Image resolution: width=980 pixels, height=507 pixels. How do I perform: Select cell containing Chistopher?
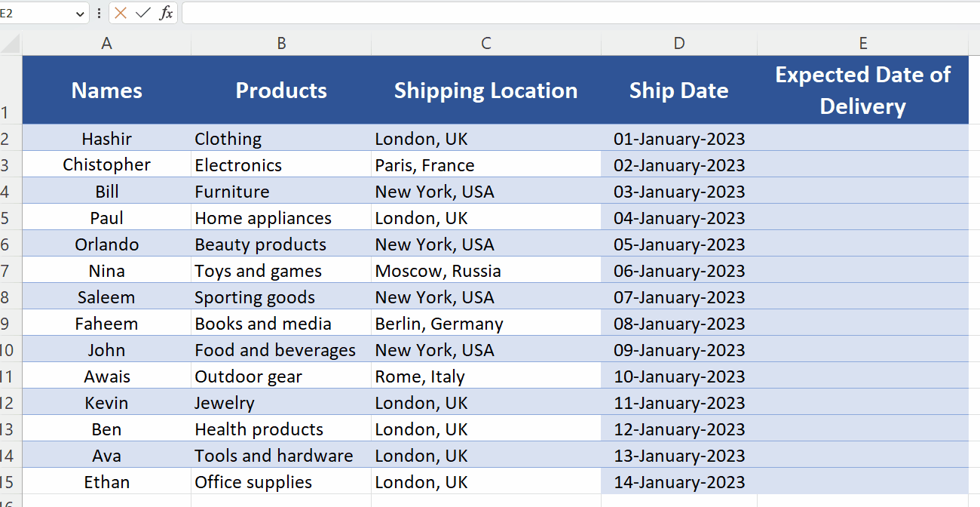(106, 164)
